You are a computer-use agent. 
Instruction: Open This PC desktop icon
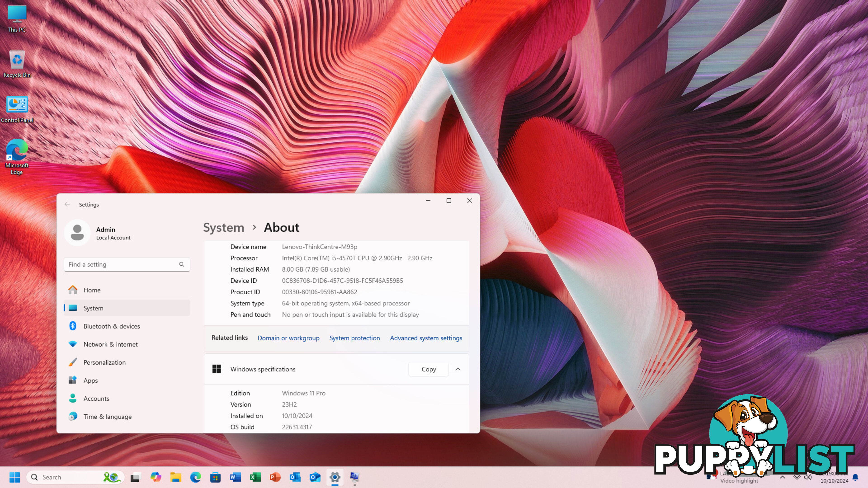17,19
